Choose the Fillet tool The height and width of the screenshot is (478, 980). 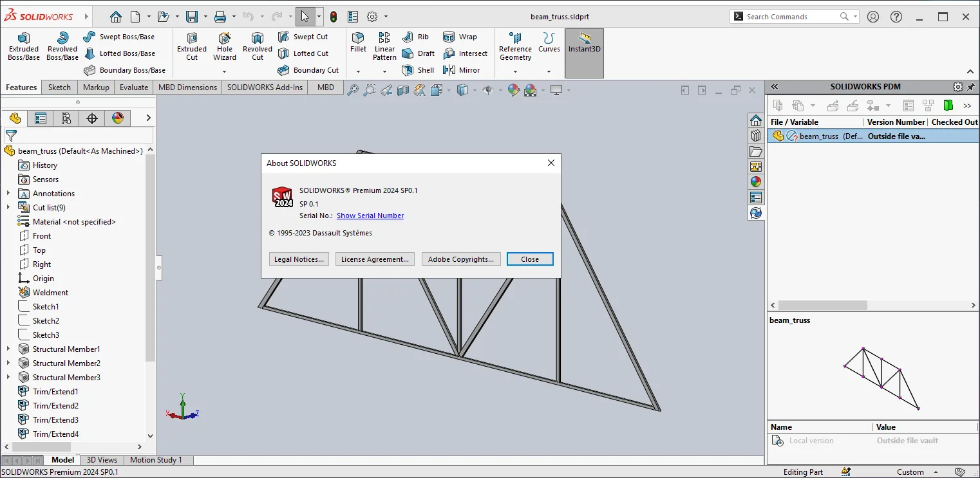click(358, 42)
